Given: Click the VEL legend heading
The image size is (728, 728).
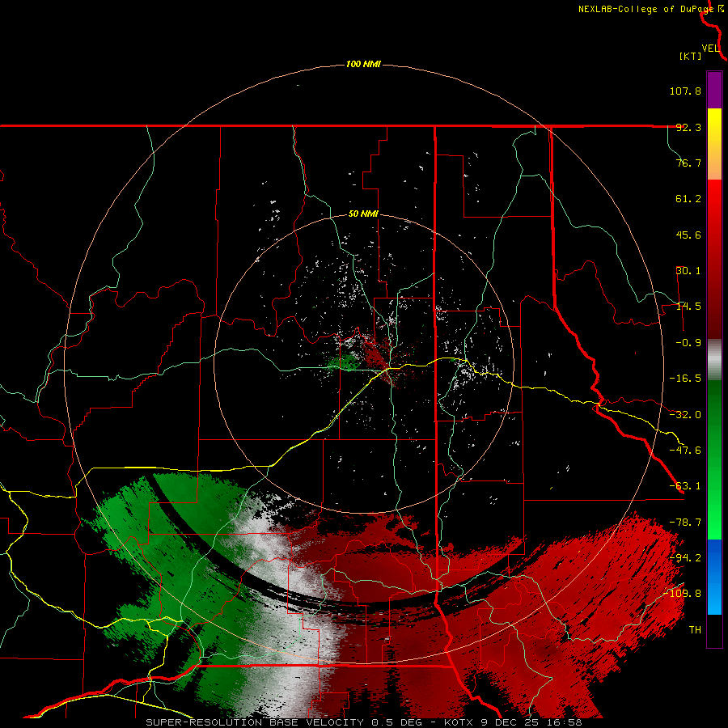Looking at the screenshot, I should point(711,49).
